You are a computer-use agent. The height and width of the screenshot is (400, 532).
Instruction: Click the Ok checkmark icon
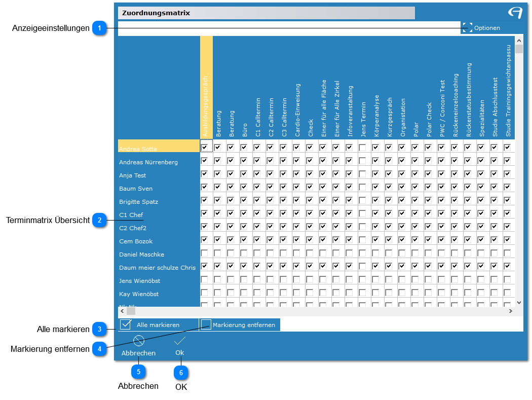179,341
